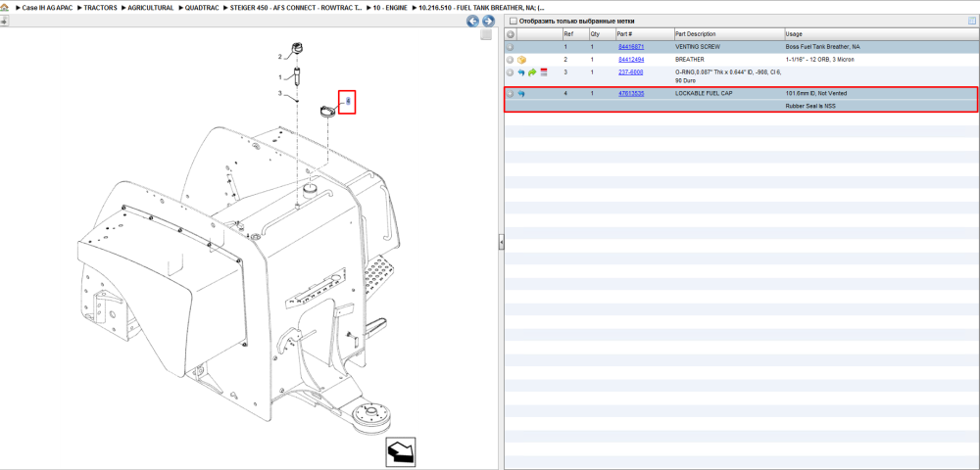980x470 pixels.
Task: Select callout number 4 in the diagram
Action: [348, 101]
